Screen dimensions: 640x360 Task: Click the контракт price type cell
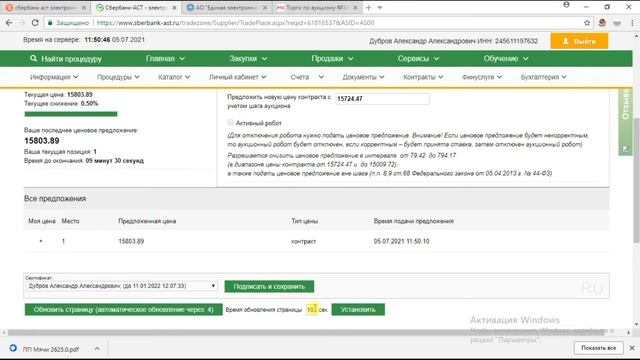303,241
